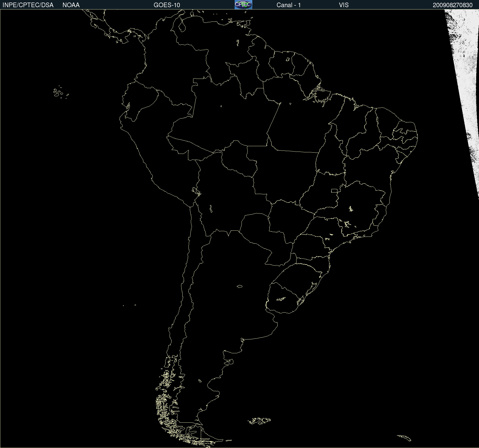Viewport: 479px width, 448px height.
Task: Click the VIS channel label
Action: tap(343, 5)
